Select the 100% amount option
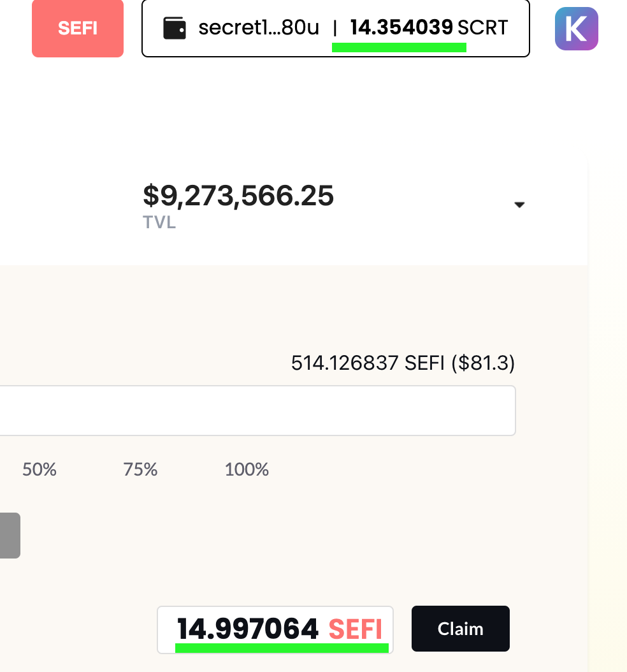Image resolution: width=627 pixels, height=672 pixels. coord(246,470)
